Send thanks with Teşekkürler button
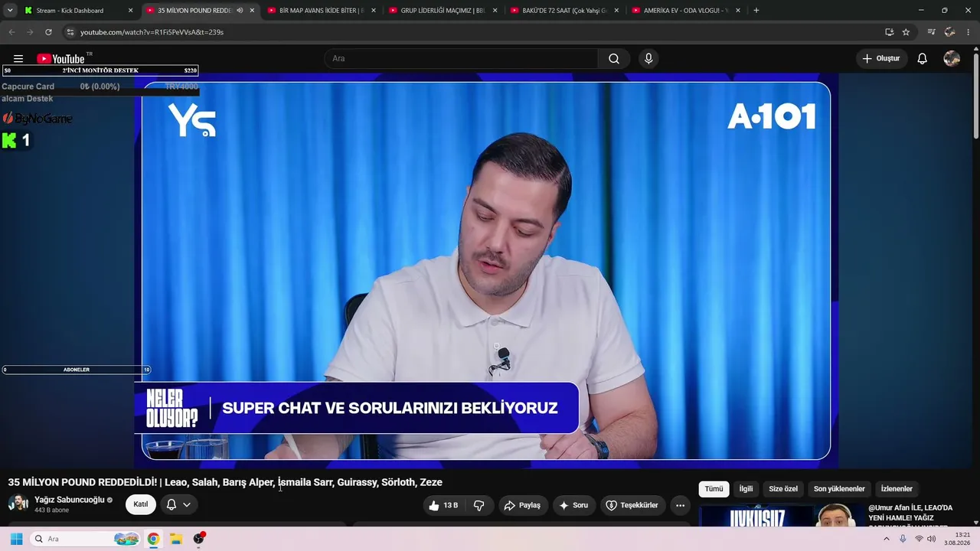 632,505
